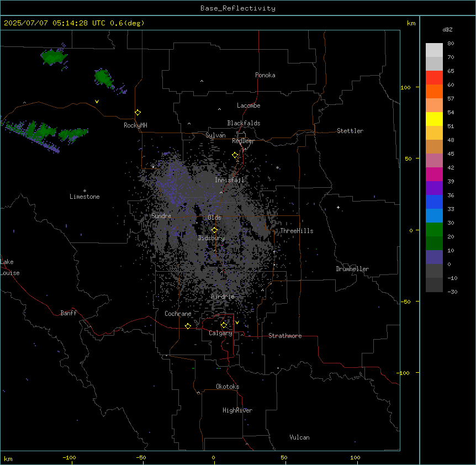
Task: Click the ThreeHills label
Action: (297, 231)
